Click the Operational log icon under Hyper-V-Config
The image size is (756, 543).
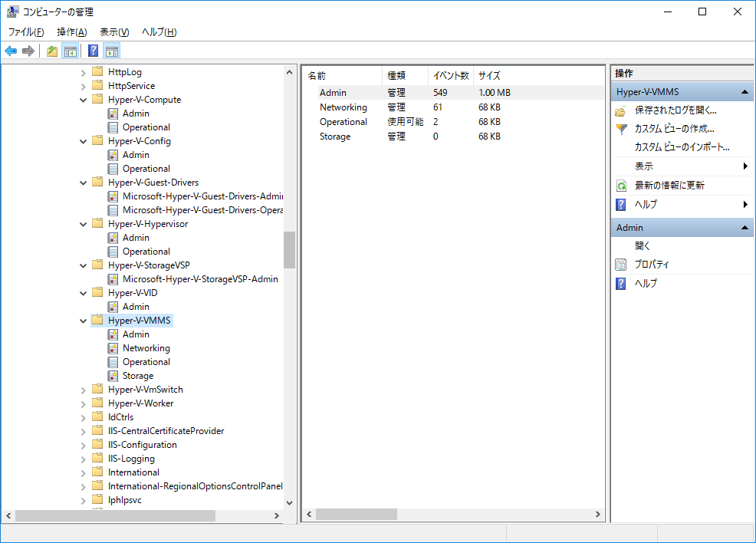[113, 169]
